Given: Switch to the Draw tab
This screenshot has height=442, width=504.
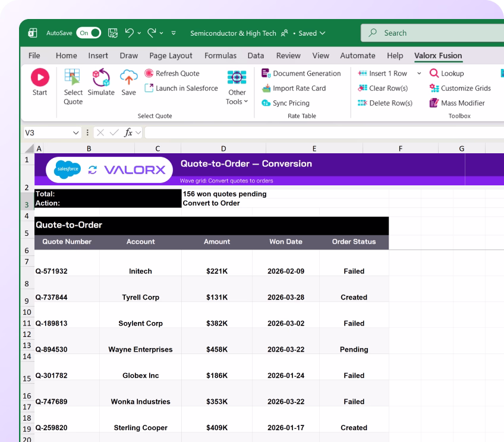Looking at the screenshot, I should pos(128,56).
